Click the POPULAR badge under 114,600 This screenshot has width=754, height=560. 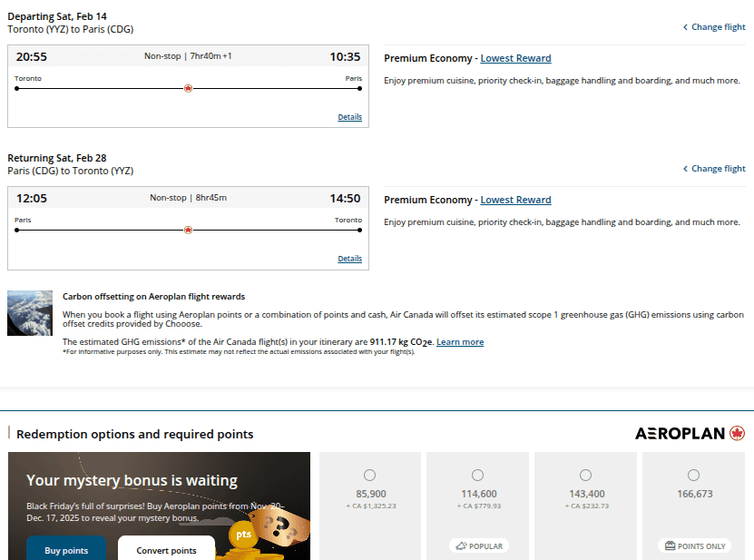(479, 546)
